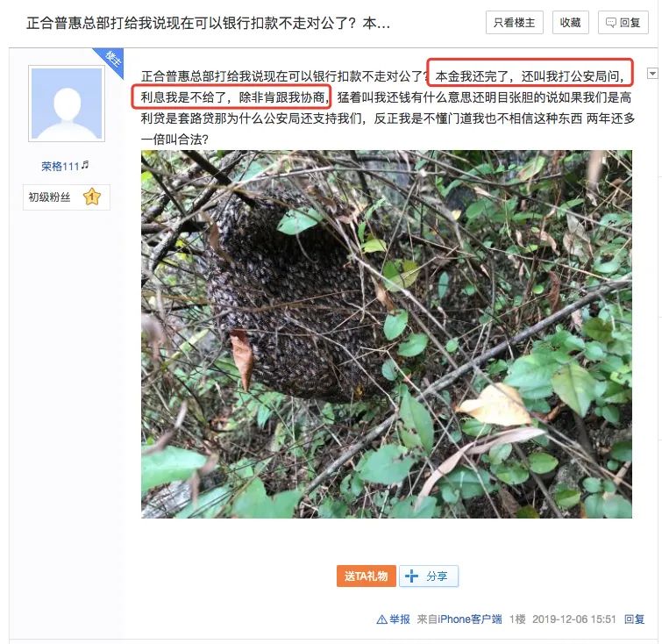This screenshot has width=662, height=644.
Task: Open the beehive photo in the post
Action: 387,333
